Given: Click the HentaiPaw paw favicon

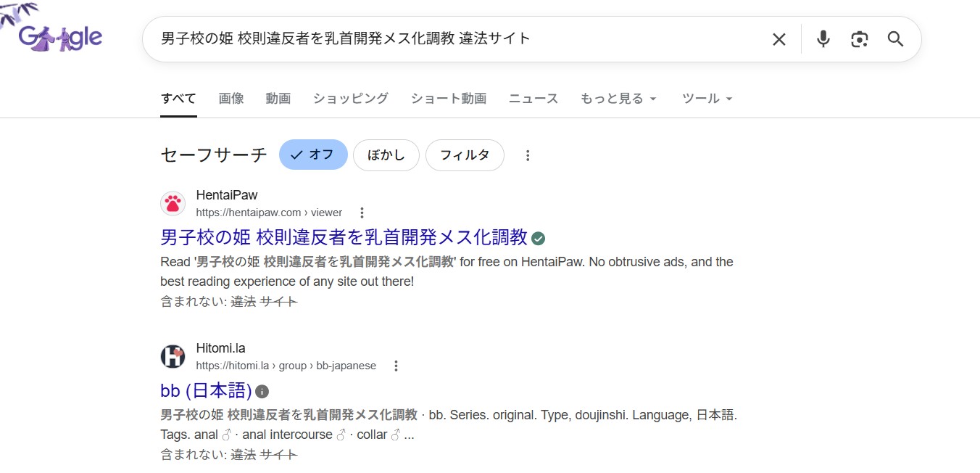Looking at the screenshot, I should click(x=173, y=204).
